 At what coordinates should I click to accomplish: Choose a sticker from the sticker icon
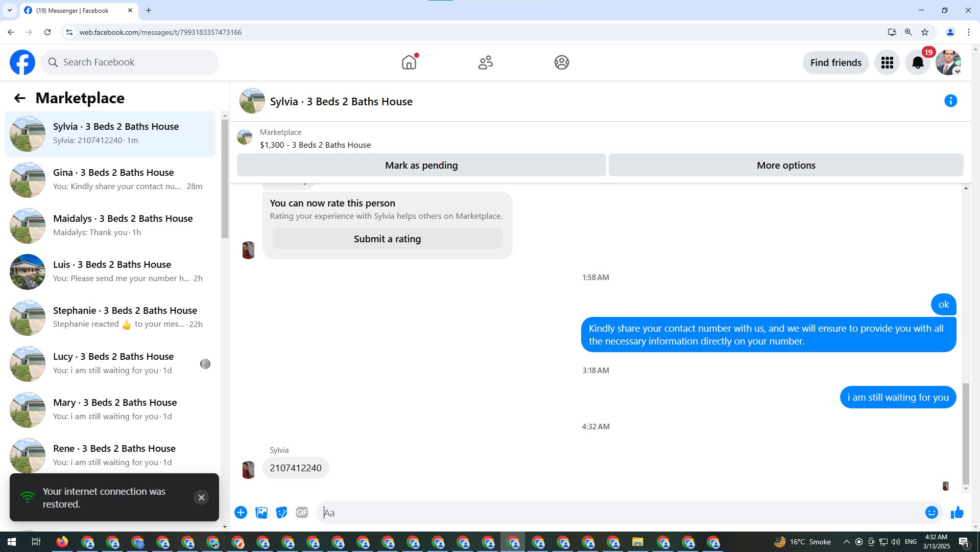(x=281, y=513)
